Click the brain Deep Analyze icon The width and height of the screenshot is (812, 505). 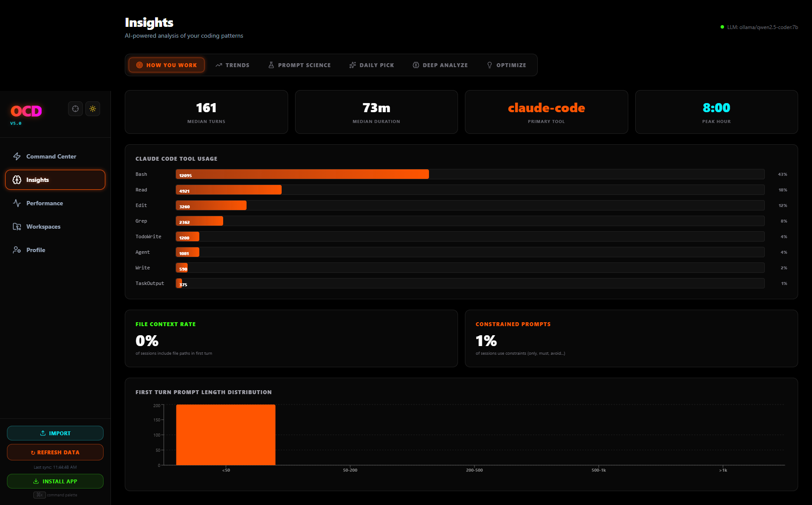416,65
